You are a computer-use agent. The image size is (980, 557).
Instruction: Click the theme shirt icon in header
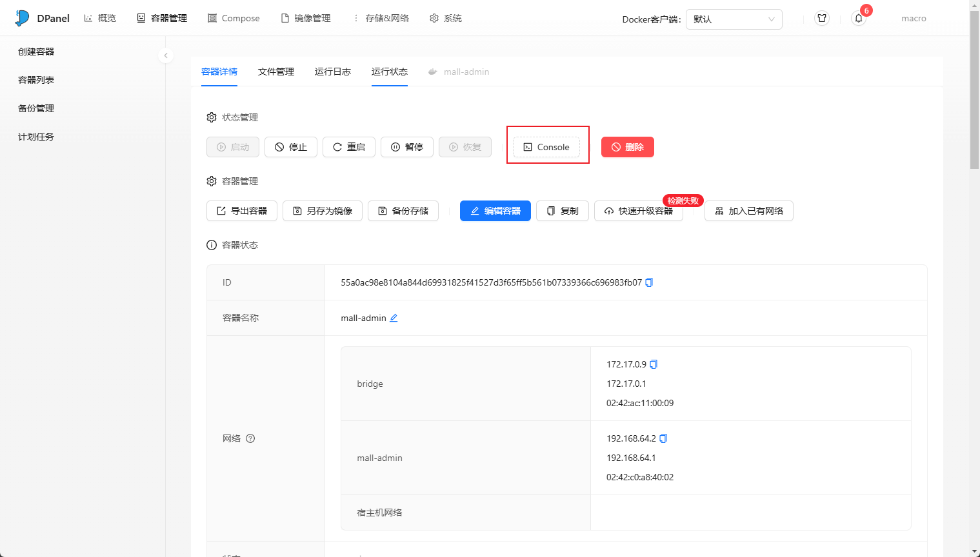click(822, 19)
